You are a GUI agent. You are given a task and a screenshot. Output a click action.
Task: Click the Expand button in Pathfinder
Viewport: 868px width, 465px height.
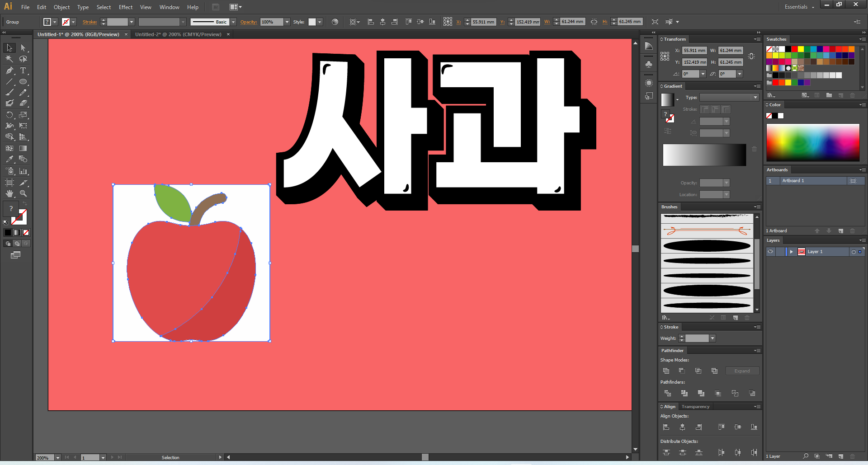pyautogui.click(x=742, y=371)
